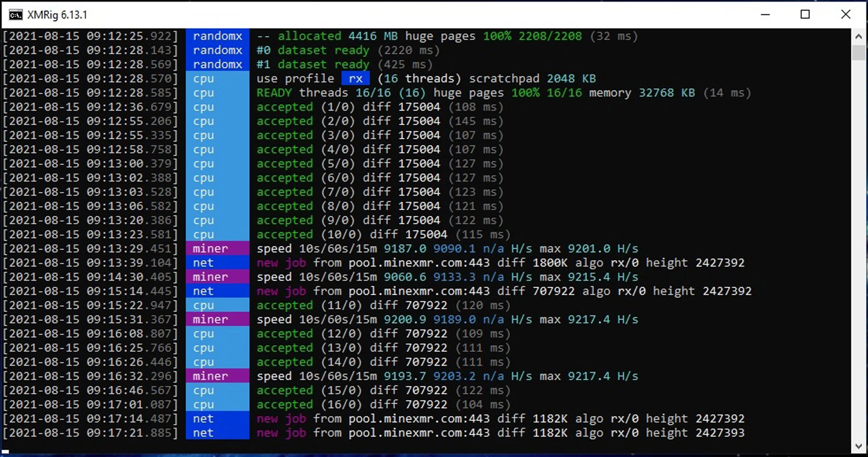
Task: Click the first purple 'miner' tag
Action: click(210, 249)
